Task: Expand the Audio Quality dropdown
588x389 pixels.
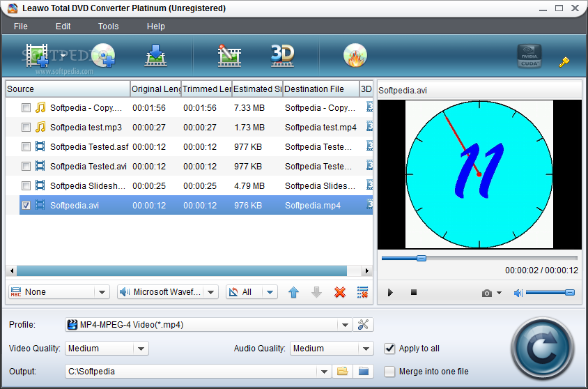Action: 366,349
